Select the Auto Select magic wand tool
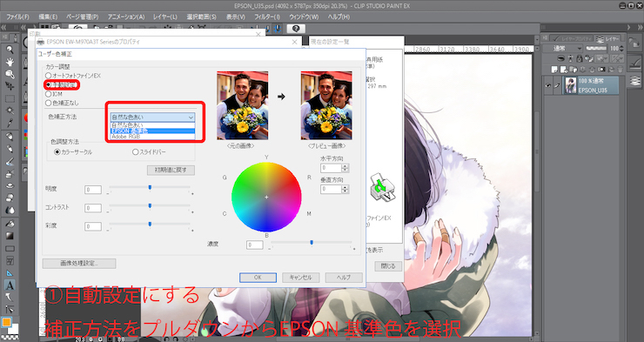The height and width of the screenshot is (342, 644). pyautogui.click(x=10, y=111)
